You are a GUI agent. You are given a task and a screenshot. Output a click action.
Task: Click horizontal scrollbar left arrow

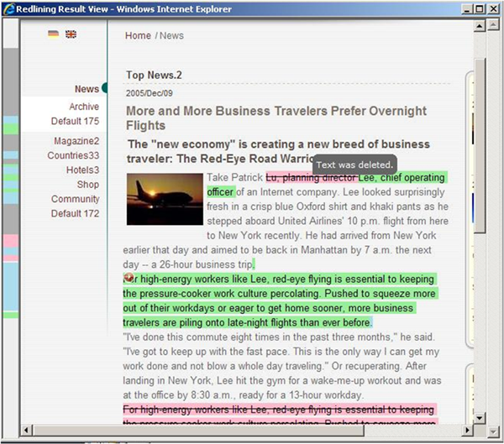[27, 431]
